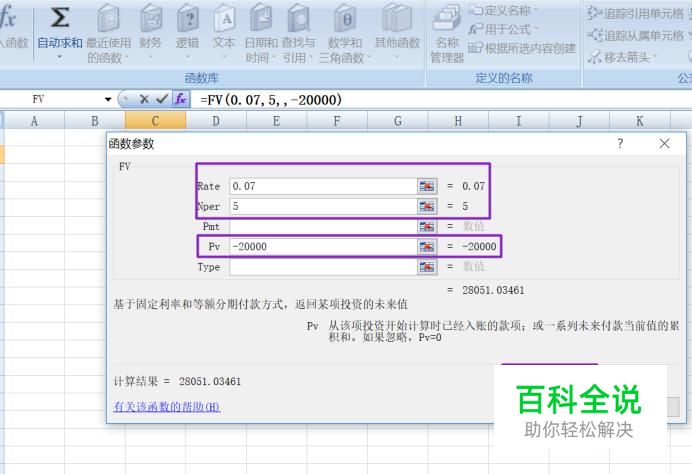Screen dimensions: 692x474
Task: Open the Name Manager (名称管理器)
Action: pyautogui.click(x=447, y=33)
